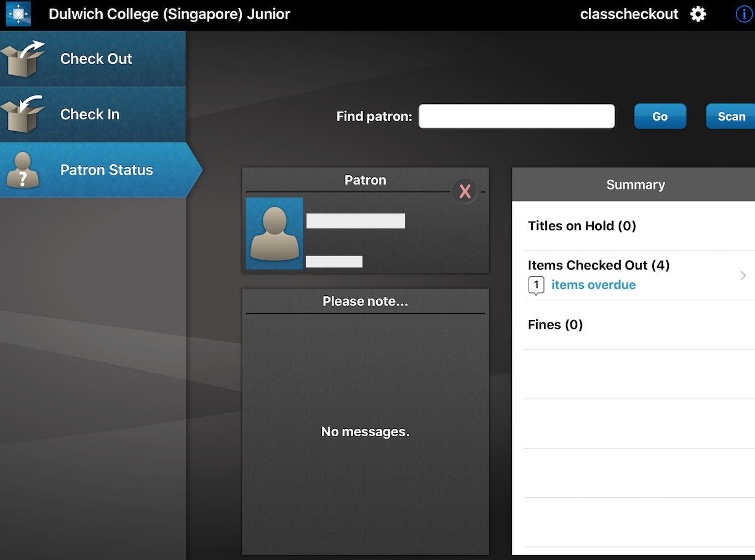Select the Fines (0) row
The image size is (755, 560).
point(639,325)
